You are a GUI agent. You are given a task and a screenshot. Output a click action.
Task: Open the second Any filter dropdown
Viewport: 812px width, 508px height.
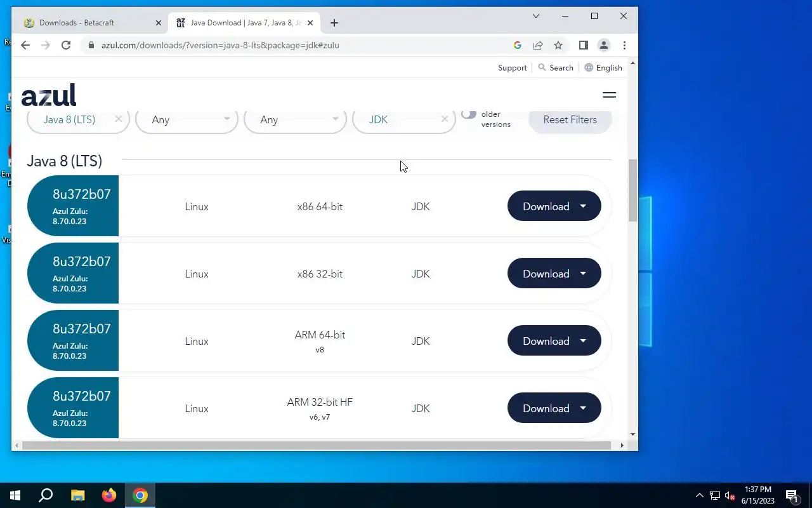(295, 119)
